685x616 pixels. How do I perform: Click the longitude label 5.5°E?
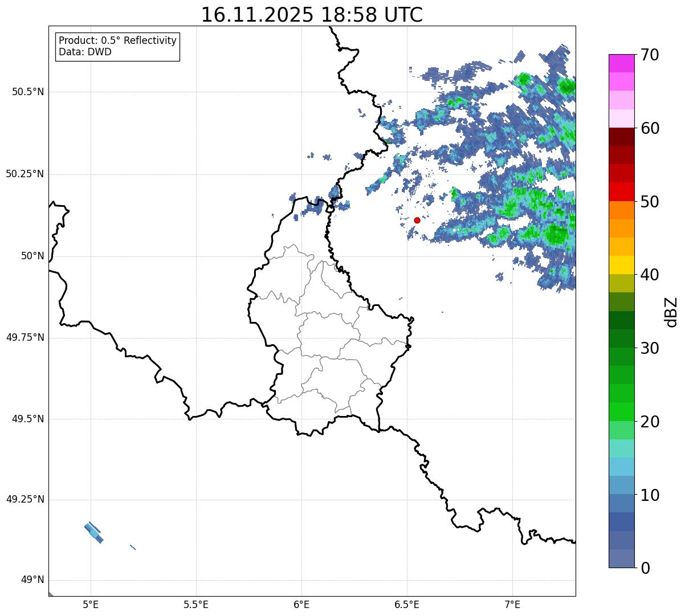pos(196,605)
